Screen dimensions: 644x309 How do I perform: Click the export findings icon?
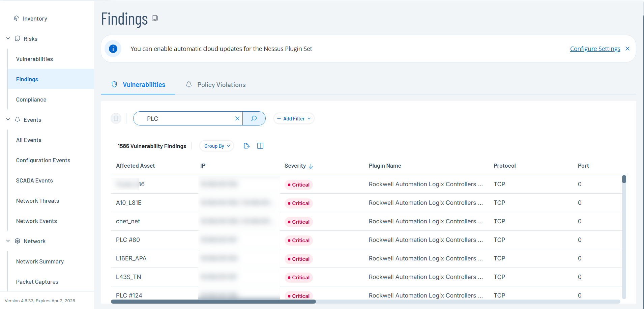[x=246, y=146]
